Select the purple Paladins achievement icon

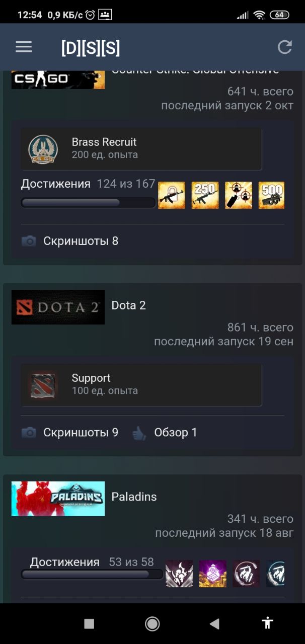coord(213,574)
